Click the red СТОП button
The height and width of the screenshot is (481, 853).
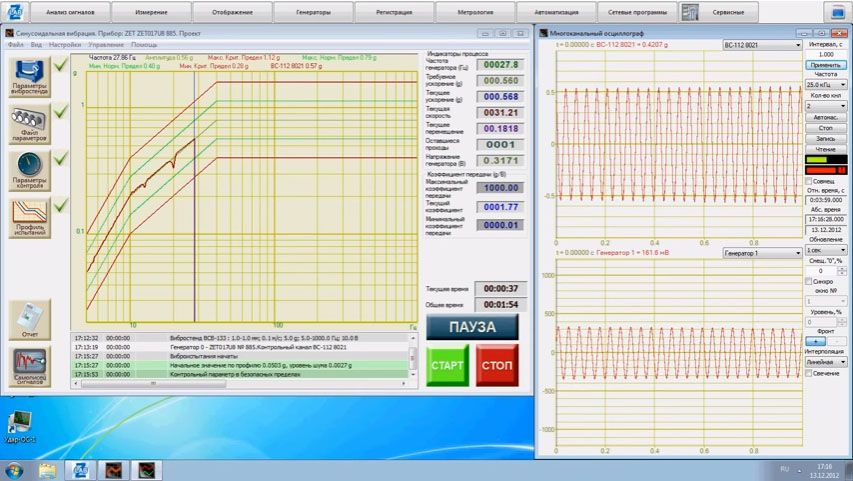pos(497,366)
